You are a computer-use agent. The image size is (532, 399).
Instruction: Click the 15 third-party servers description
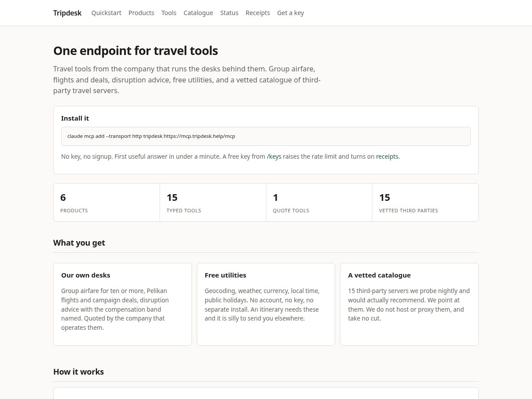409,305
